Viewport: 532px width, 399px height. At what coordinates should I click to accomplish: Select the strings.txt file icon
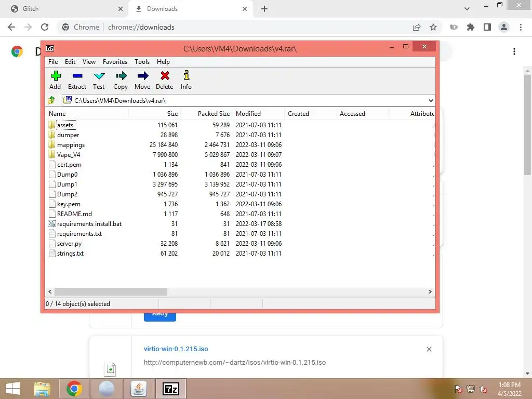pos(52,253)
